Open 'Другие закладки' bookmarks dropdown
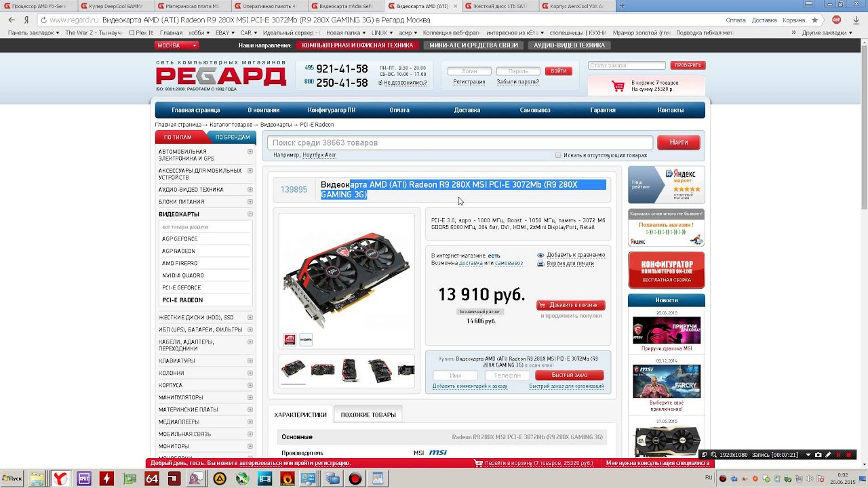The height and width of the screenshot is (488, 868). [x=827, y=33]
